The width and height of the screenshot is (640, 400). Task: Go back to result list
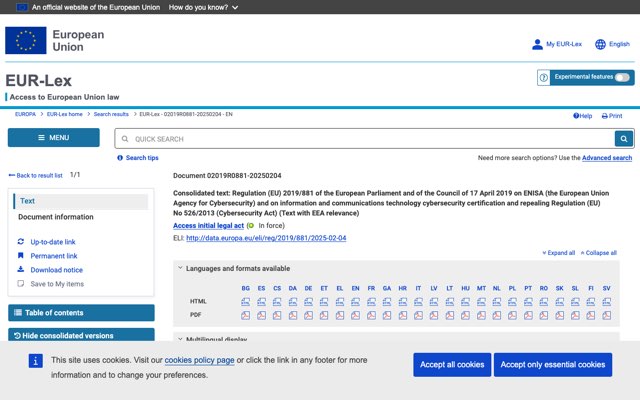[36, 176]
